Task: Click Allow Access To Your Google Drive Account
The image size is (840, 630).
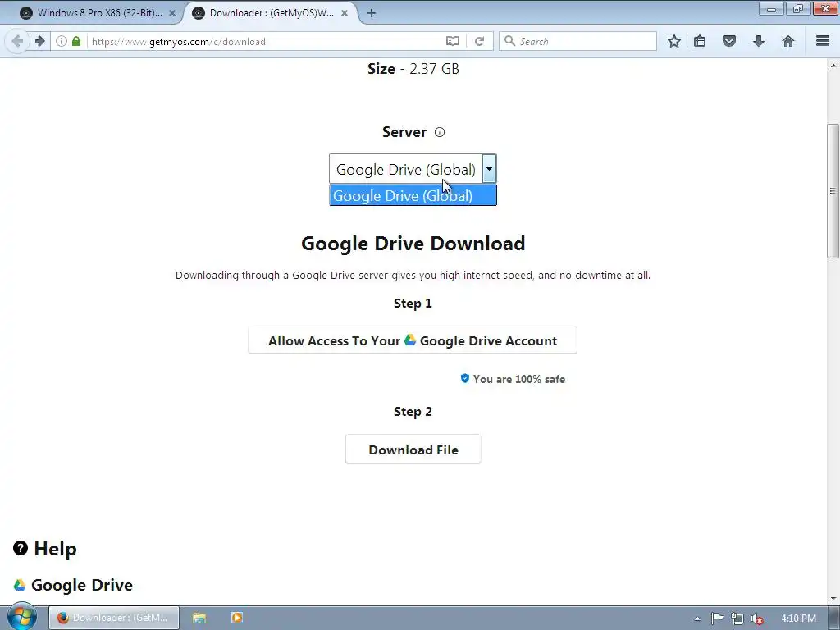Action: point(413,340)
